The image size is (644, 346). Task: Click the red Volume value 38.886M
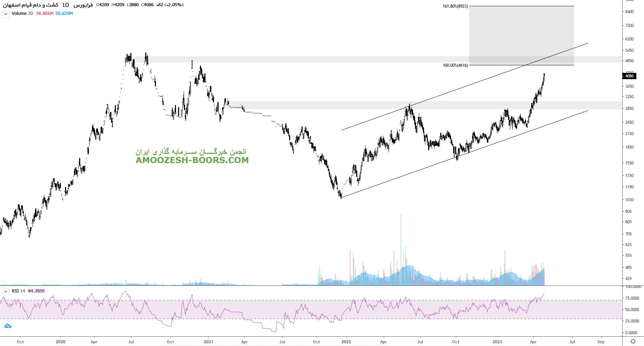(x=45, y=13)
